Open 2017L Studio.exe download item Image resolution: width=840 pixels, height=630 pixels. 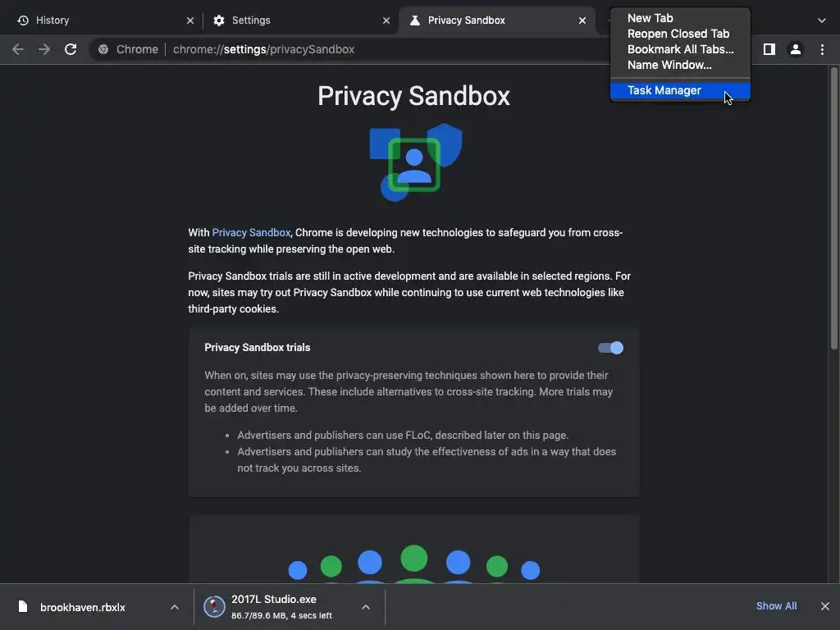pos(290,607)
